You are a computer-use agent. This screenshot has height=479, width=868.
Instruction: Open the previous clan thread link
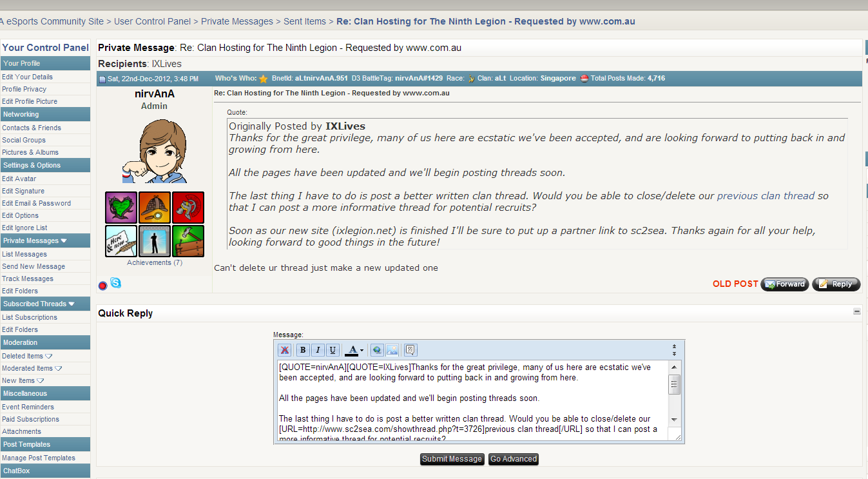766,196
